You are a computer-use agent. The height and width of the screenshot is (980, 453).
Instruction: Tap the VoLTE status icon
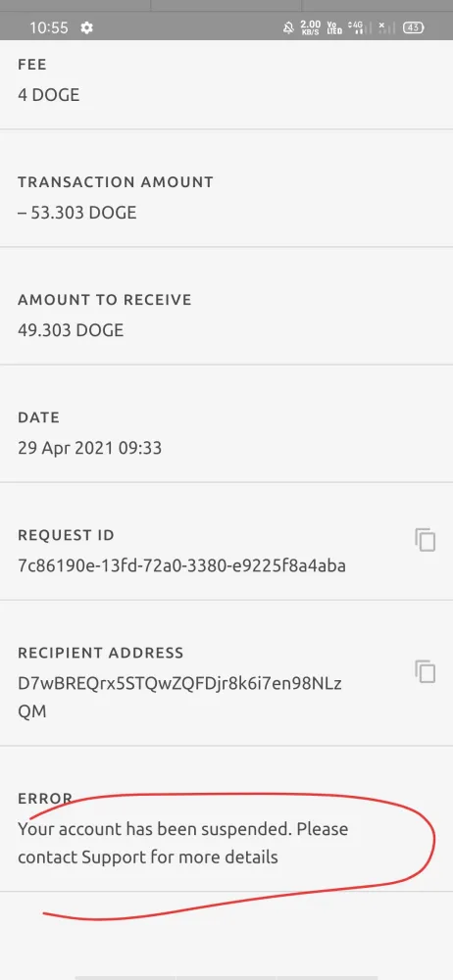pos(334,27)
